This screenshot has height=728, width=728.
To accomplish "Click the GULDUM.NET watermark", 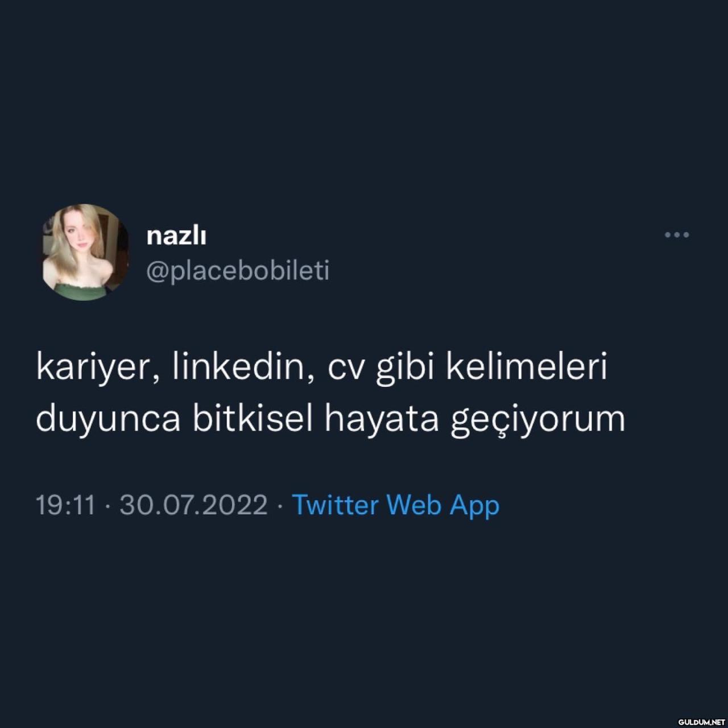I will 702,721.
